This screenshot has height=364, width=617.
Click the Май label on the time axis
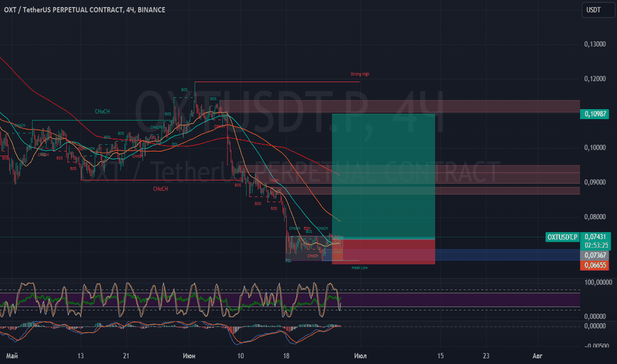pyautogui.click(x=12, y=356)
